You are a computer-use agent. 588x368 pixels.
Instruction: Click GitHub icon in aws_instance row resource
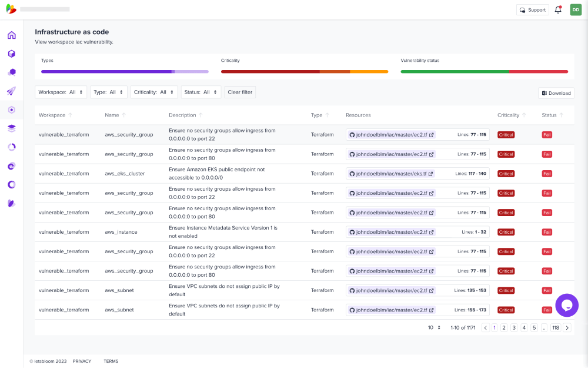point(352,232)
